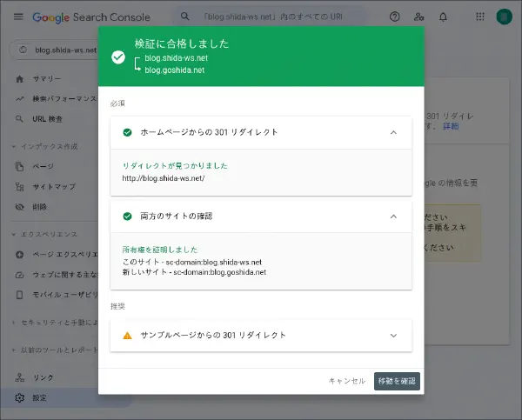Click the 削除 hidden-eye icon
Viewport: 522px width, 420px height.
click(20, 207)
